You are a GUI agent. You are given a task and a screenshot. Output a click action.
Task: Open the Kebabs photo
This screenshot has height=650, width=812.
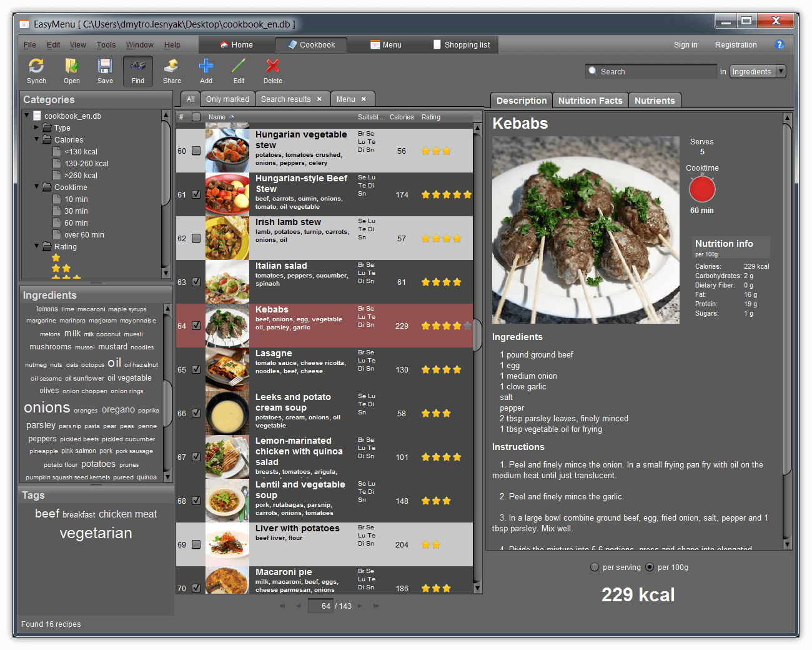coord(585,229)
